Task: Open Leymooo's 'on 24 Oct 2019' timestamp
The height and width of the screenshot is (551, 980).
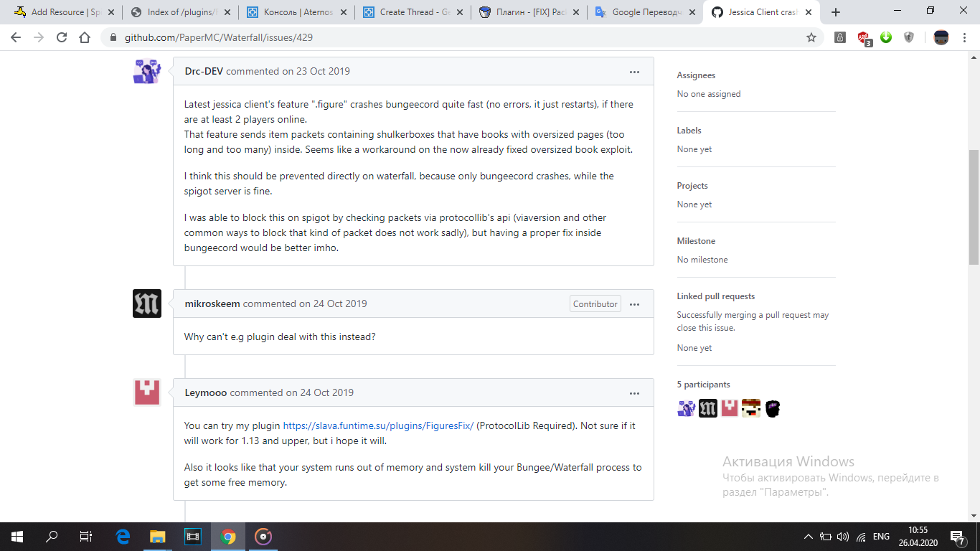Action: [320, 392]
